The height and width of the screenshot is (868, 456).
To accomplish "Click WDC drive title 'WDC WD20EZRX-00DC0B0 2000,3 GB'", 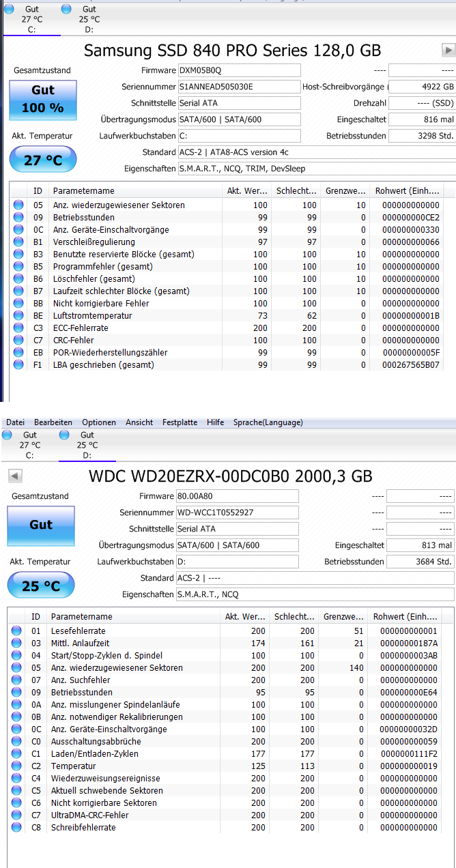I will point(231,476).
